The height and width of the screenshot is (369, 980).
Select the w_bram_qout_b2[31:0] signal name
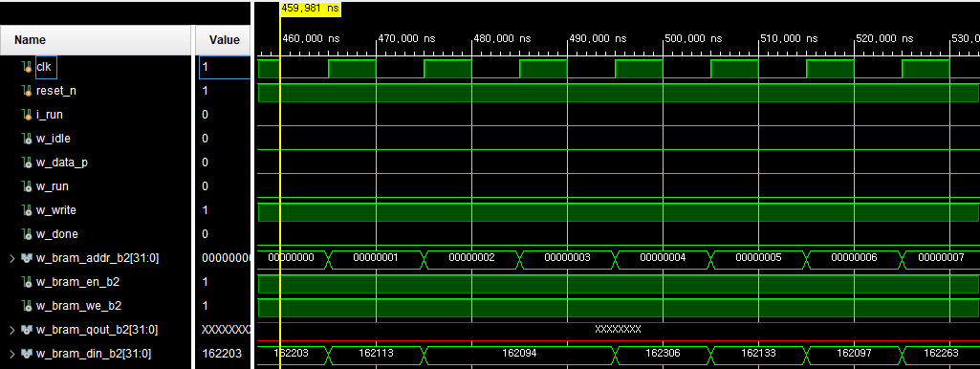point(97,330)
